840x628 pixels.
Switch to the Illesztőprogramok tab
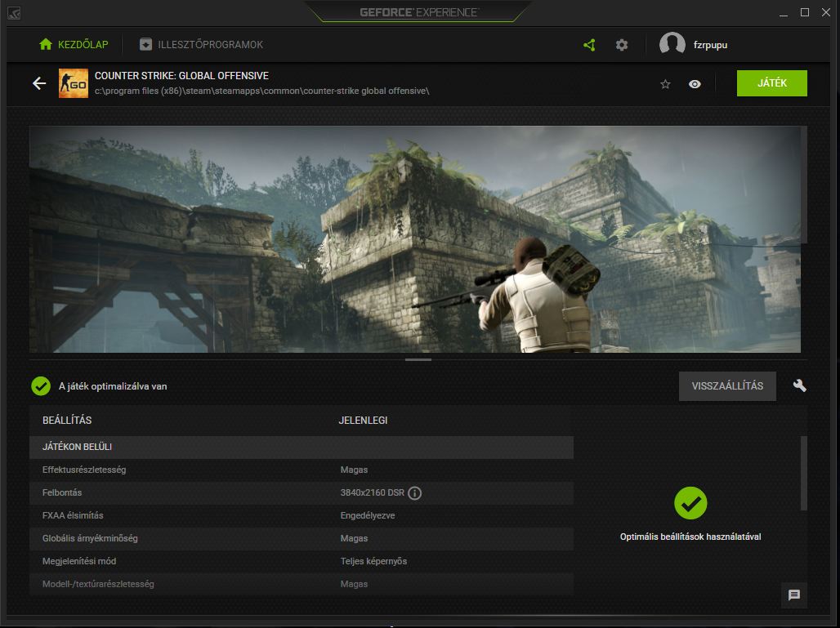[x=201, y=44]
